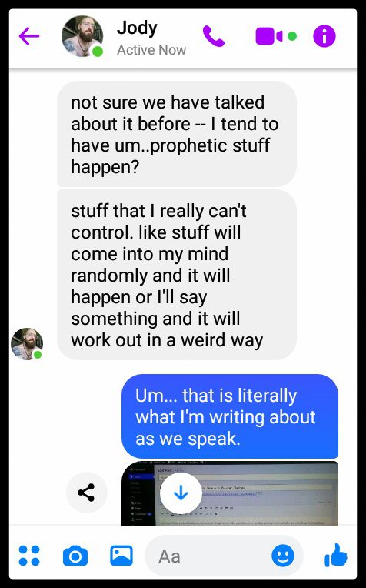Open Jody's profile picture in header
This screenshot has height=588, width=366.
82,36
